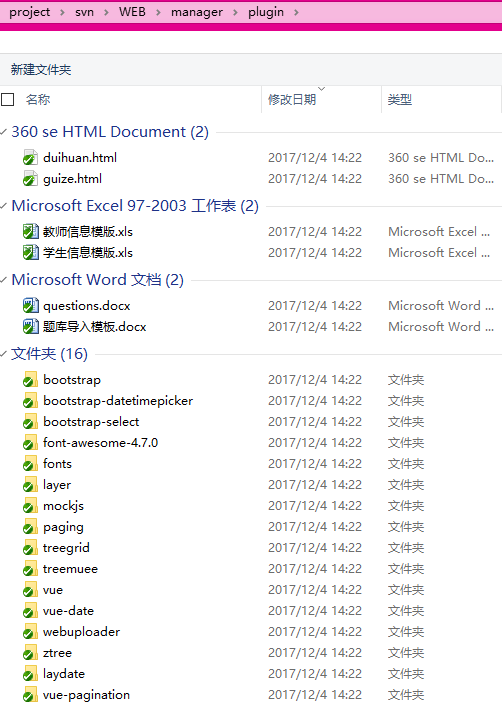
Task: Tick the select-all checkbox beside 名称
Action: [7, 99]
